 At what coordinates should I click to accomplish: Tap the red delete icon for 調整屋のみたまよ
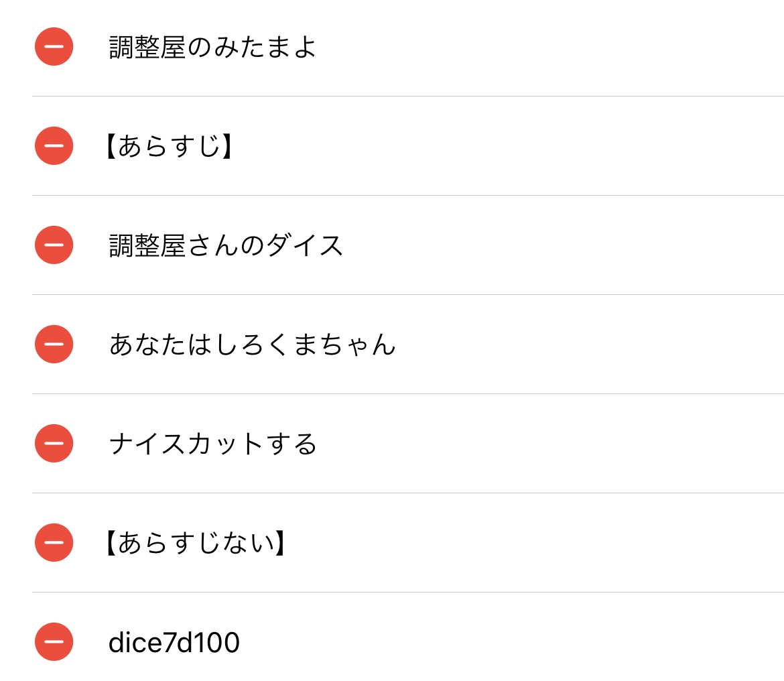pos(54,46)
